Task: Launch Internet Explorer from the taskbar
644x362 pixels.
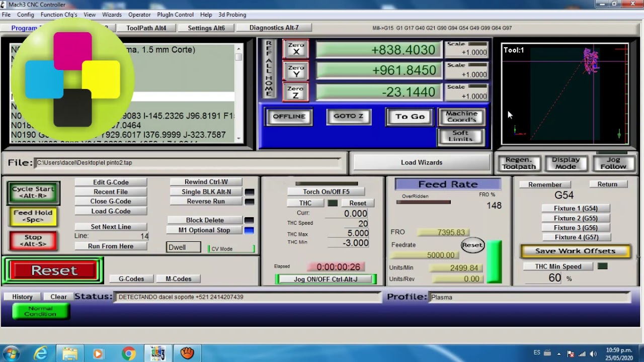Action: (40, 353)
